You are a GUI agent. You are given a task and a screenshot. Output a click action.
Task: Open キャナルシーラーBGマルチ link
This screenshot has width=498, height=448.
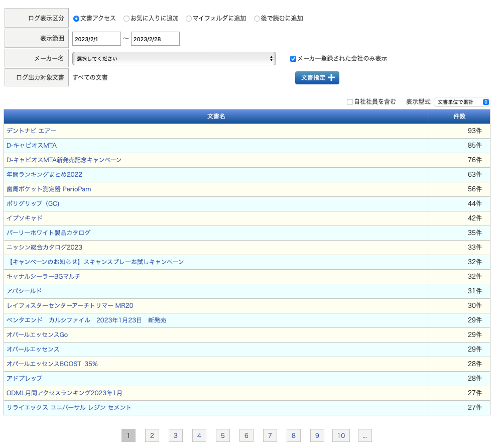[44, 277]
